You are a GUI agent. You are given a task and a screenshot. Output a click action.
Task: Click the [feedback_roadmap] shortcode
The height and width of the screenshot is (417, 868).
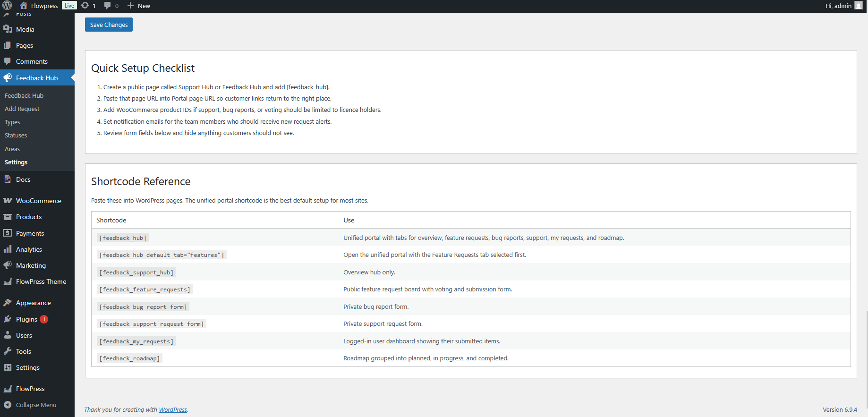tap(129, 358)
